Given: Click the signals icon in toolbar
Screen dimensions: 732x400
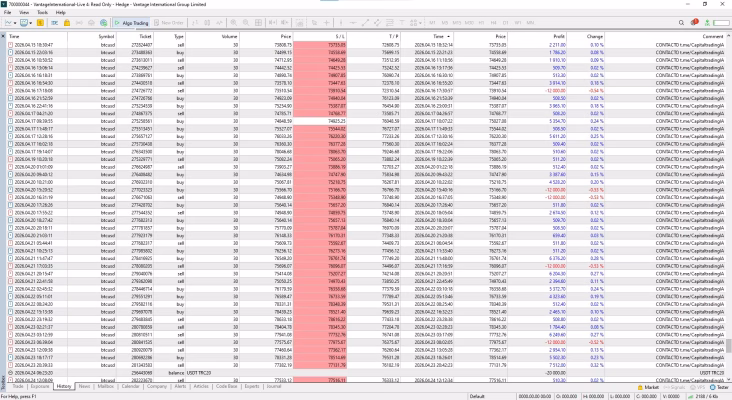Looking at the screenshot, I should (79, 22).
